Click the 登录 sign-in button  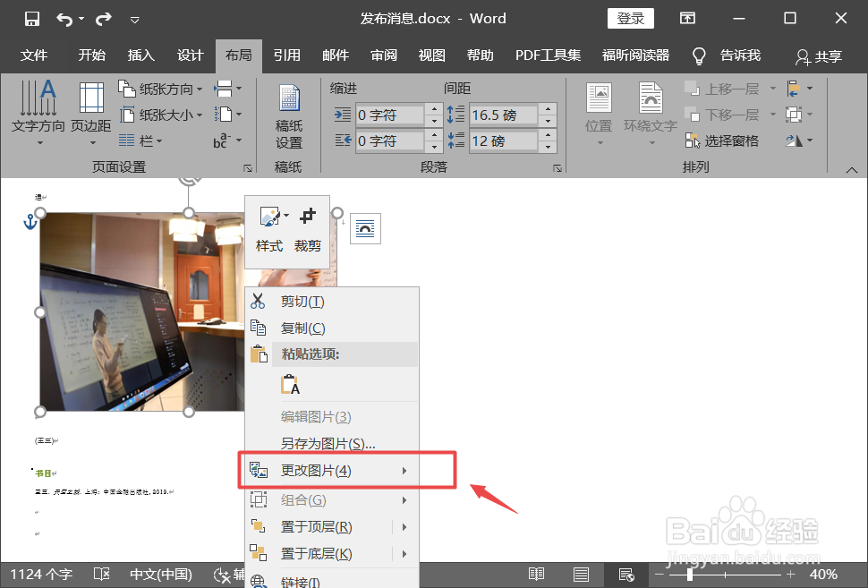(x=631, y=18)
